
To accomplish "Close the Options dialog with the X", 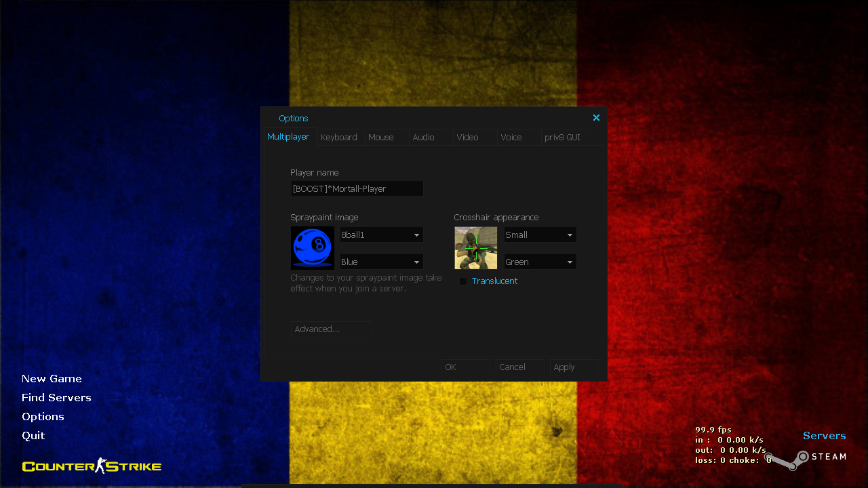I will [596, 117].
